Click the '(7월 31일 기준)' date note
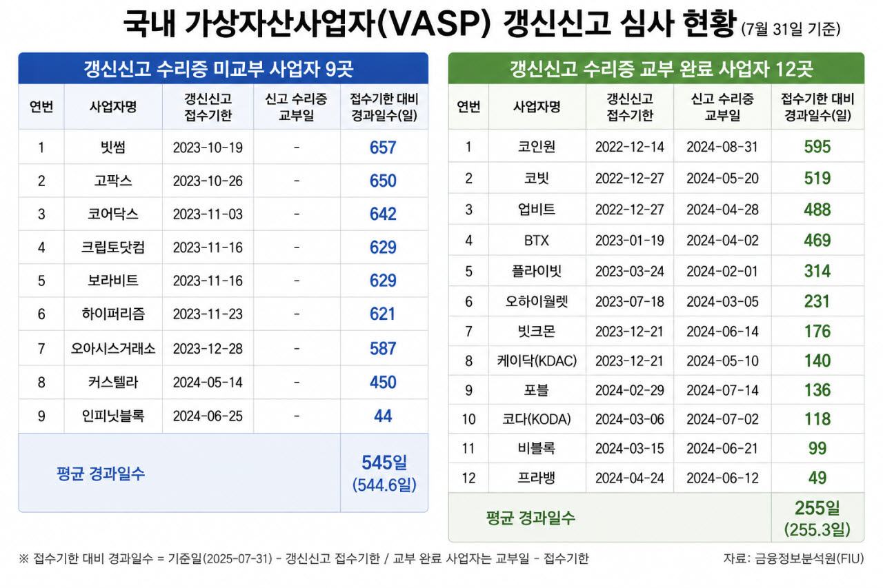Image resolution: width=883 pixels, height=588 pixels. 791,30
